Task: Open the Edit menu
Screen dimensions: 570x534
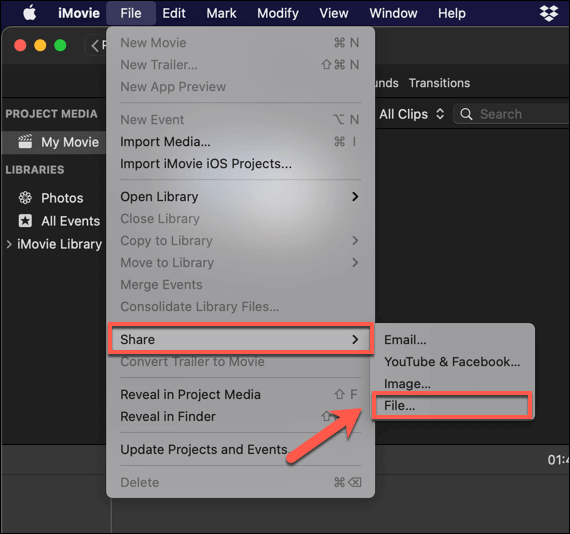Action: tap(174, 13)
